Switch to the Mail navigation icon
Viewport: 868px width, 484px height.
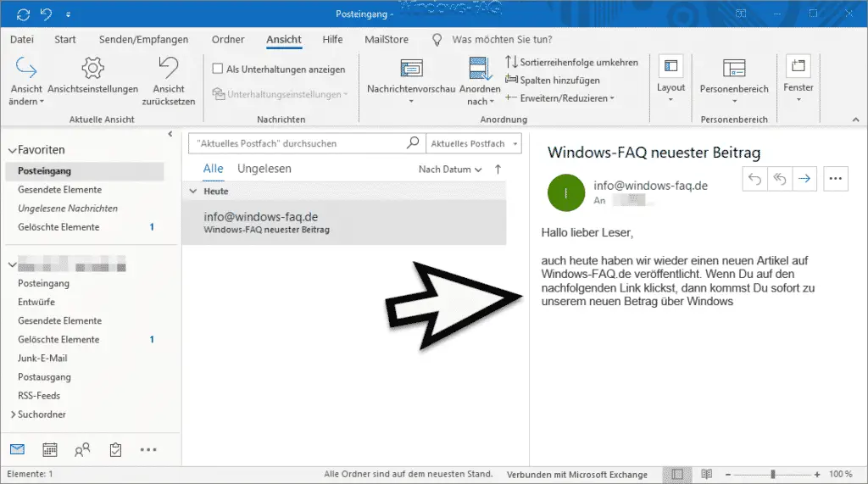17,449
